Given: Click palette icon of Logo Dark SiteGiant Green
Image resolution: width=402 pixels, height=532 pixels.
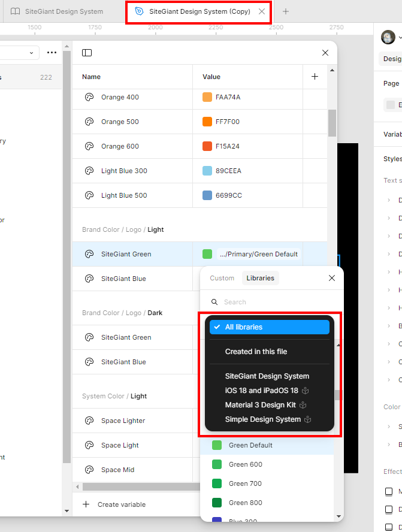Looking at the screenshot, I should coord(89,337).
